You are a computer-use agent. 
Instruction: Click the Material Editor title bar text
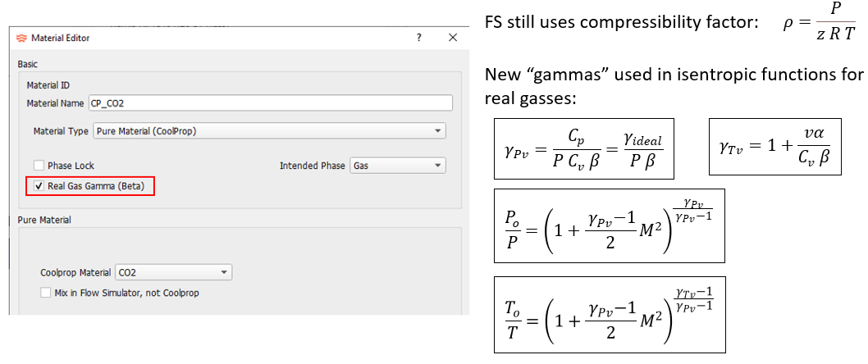[x=60, y=38]
